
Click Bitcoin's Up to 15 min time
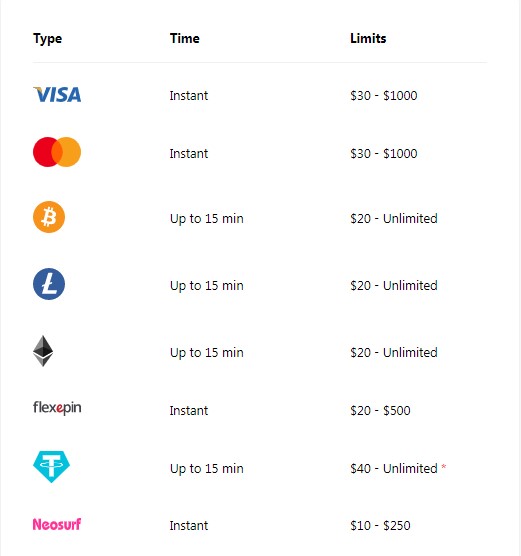coord(207,219)
